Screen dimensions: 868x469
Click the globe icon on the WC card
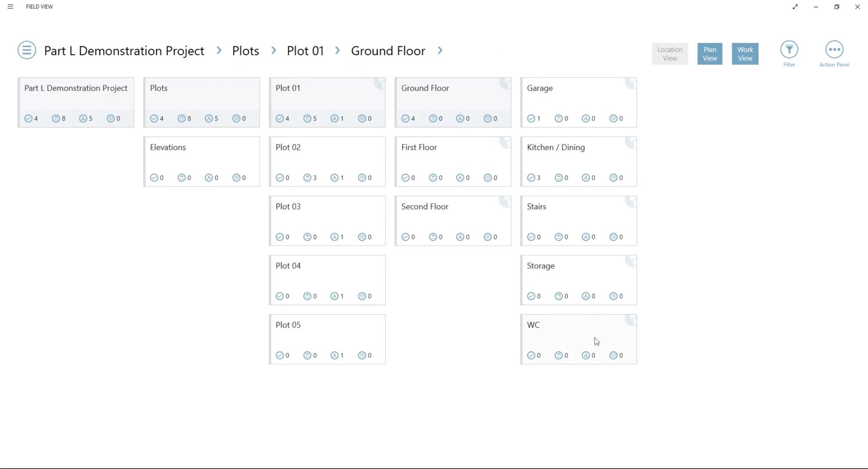[x=630, y=320]
